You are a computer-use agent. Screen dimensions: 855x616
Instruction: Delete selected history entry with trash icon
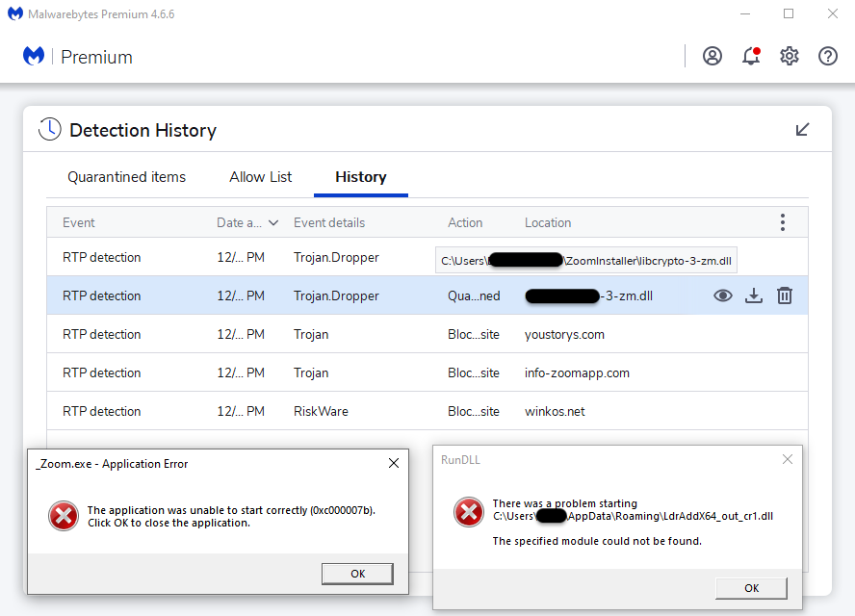tap(785, 295)
